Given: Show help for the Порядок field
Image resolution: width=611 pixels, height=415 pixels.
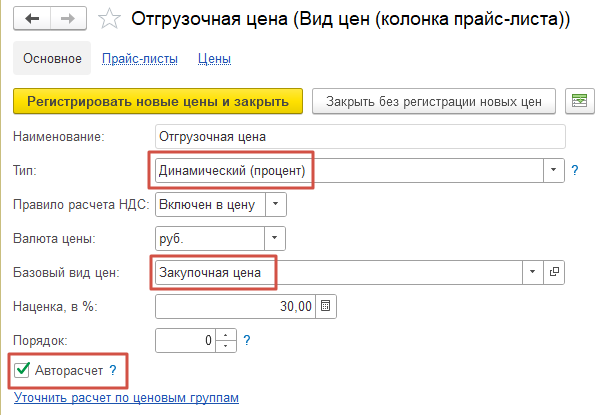Looking at the screenshot, I should pyautogui.click(x=247, y=340).
